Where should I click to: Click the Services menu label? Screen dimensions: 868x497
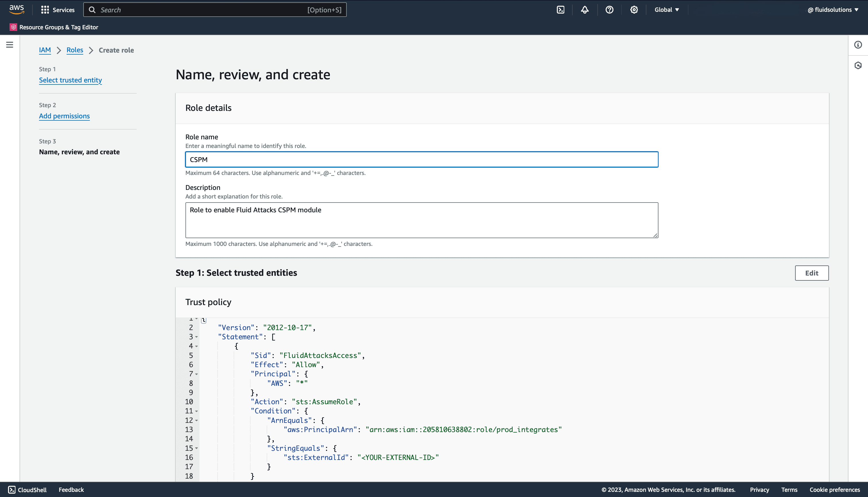63,10
